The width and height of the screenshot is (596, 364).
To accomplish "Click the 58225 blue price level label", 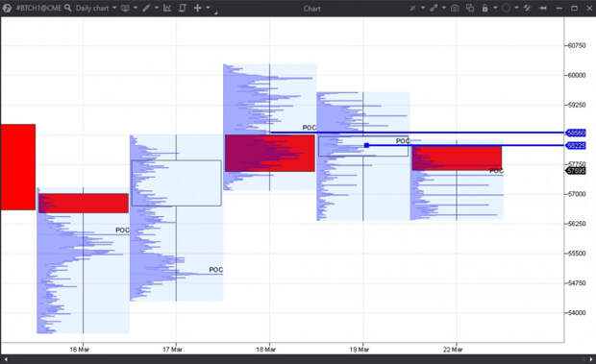I will [576, 146].
